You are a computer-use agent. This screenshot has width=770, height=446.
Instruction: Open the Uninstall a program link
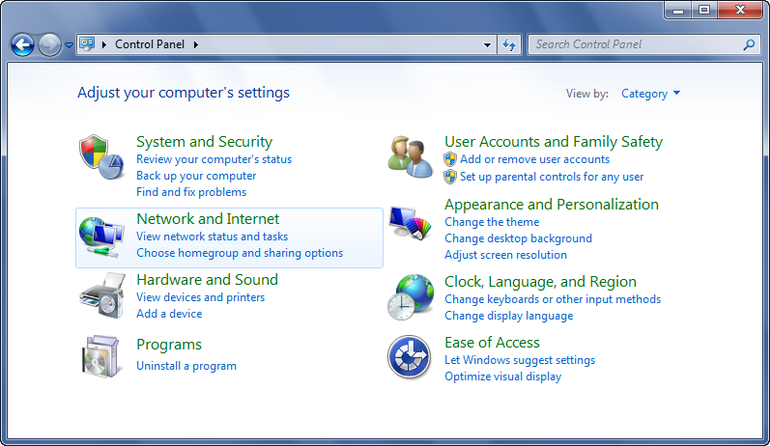point(186,366)
